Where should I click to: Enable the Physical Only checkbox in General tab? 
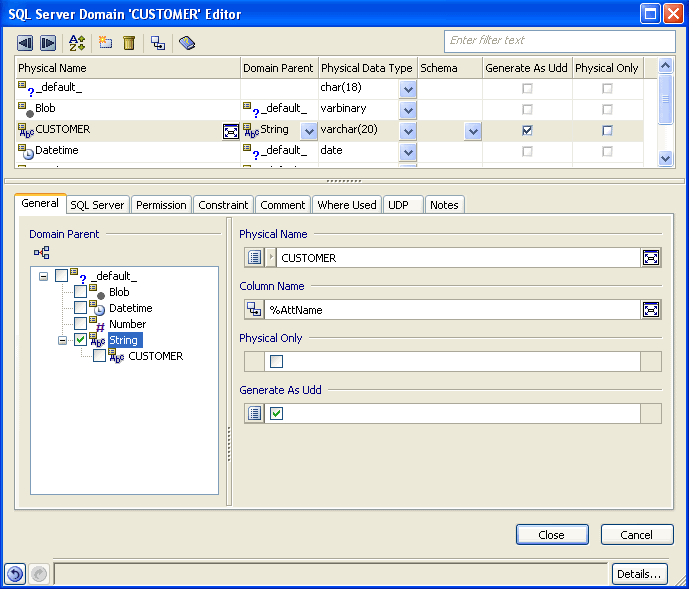point(277,362)
